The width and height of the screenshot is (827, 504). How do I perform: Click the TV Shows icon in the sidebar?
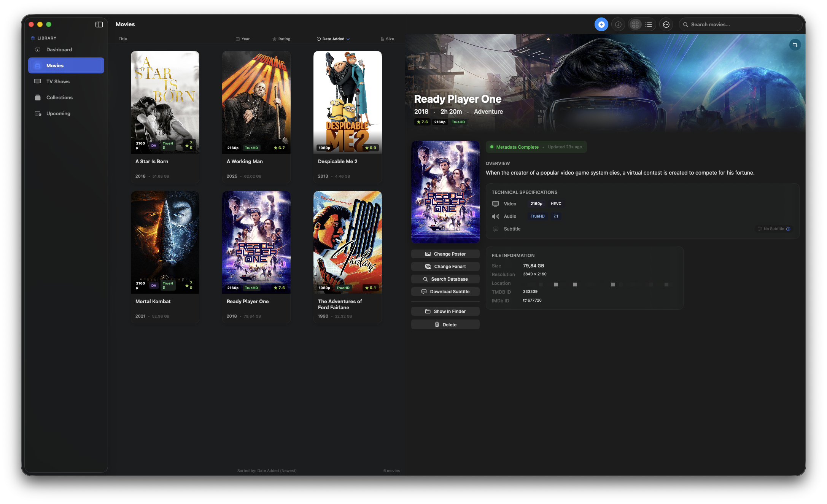(38, 81)
